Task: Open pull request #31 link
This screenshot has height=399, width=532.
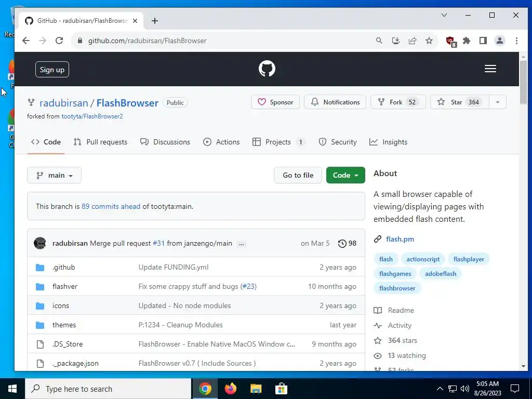Action: click(x=158, y=244)
